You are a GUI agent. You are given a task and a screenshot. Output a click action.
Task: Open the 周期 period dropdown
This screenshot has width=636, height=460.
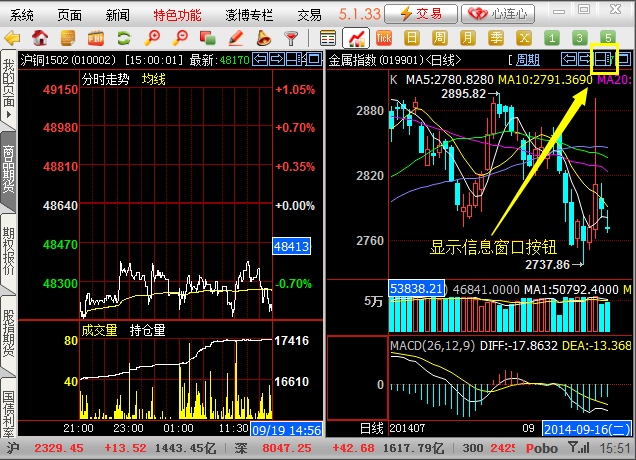(528, 59)
